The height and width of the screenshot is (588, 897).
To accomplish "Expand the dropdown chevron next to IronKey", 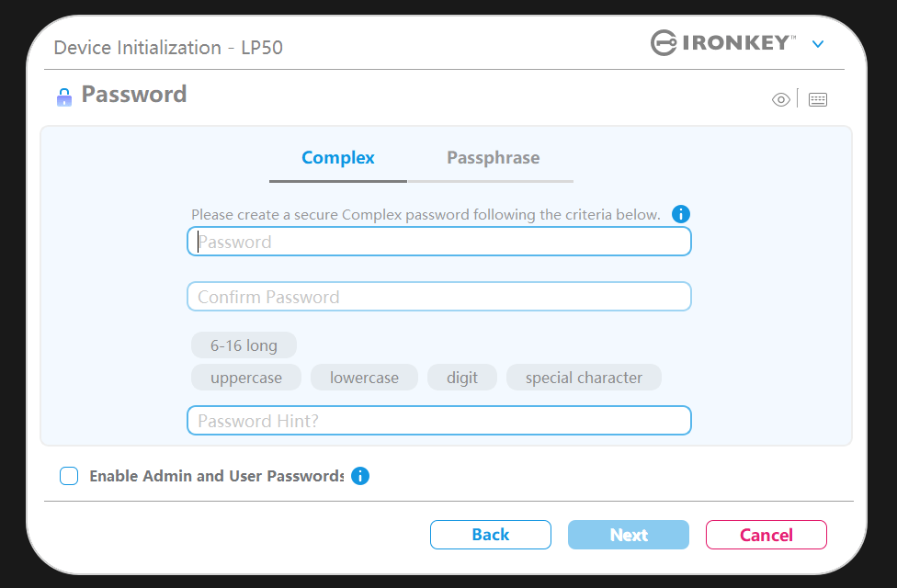I will coord(818,44).
